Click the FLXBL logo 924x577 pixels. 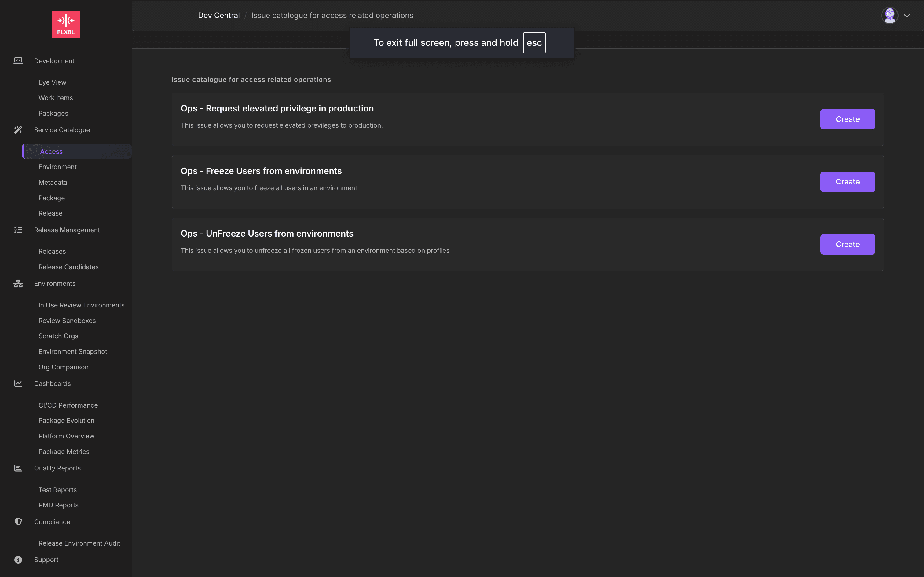(x=66, y=24)
